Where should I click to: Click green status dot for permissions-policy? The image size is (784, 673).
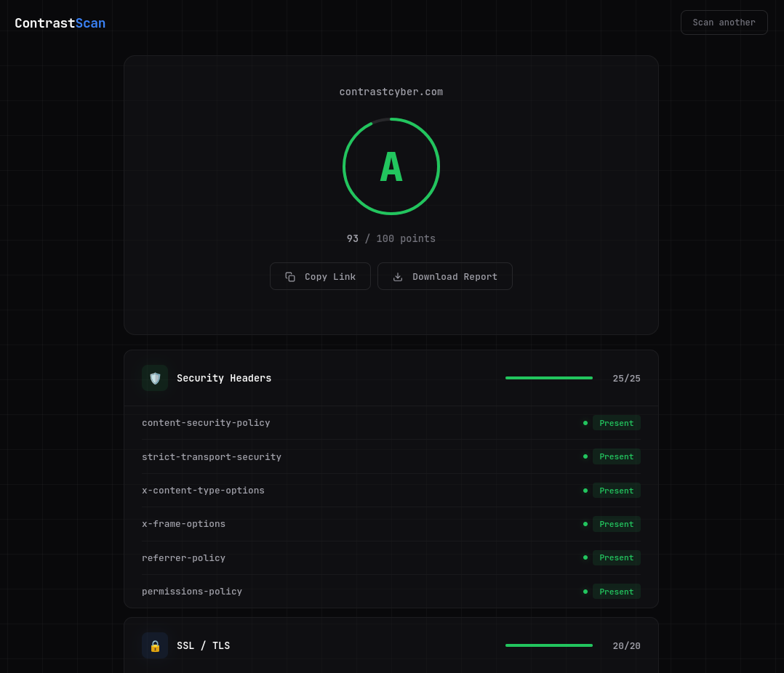click(585, 592)
